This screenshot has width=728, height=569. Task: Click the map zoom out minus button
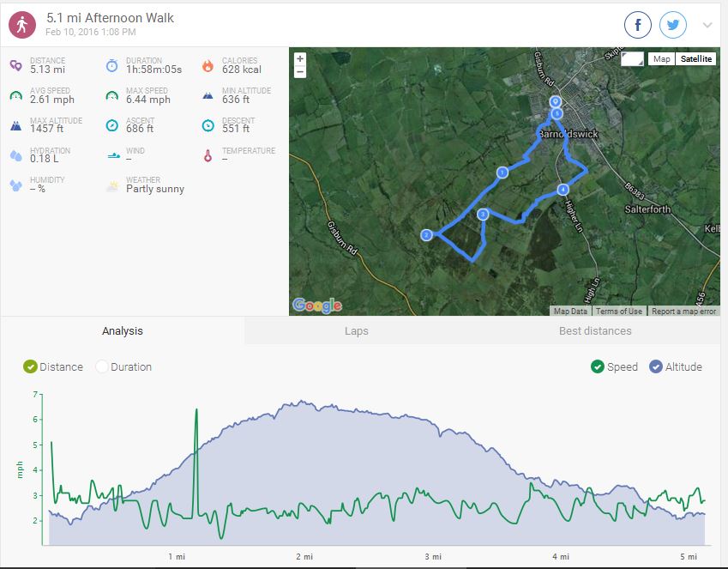300,72
